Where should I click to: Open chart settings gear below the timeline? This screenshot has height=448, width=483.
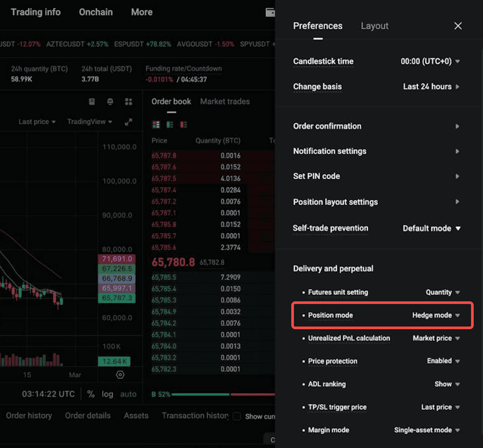(120, 374)
